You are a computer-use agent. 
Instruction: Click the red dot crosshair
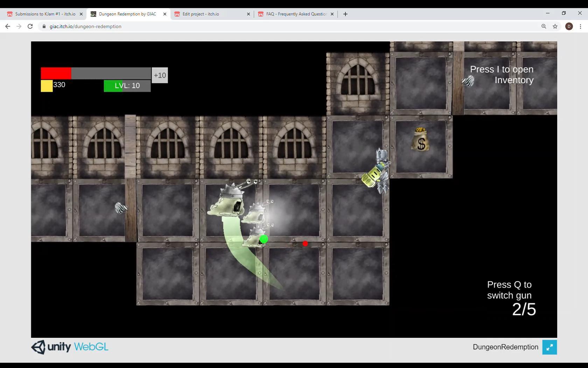pos(305,244)
